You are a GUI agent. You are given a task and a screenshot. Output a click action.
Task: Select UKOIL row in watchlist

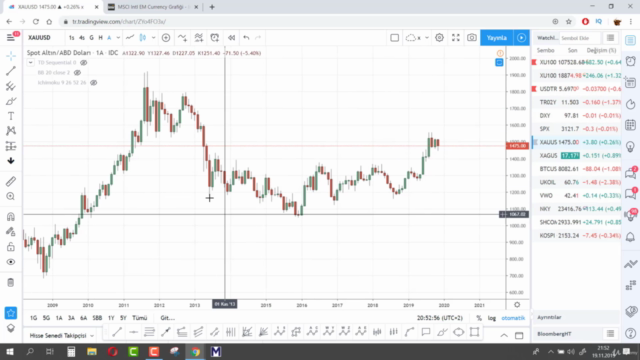point(577,182)
